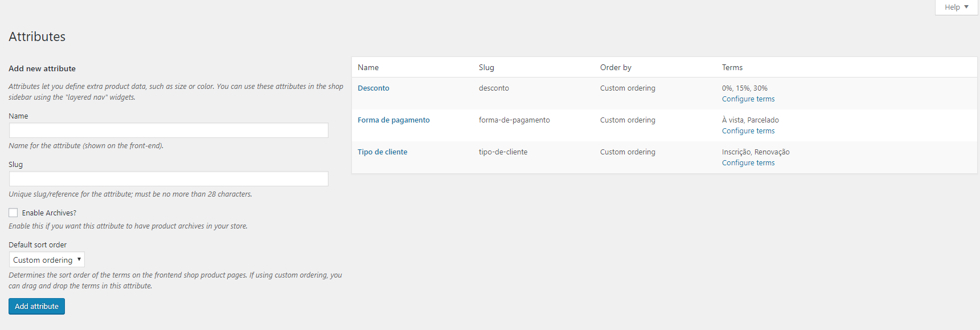The height and width of the screenshot is (330, 980).
Task: Focus the attribute Slug input field
Action: (x=169, y=179)
